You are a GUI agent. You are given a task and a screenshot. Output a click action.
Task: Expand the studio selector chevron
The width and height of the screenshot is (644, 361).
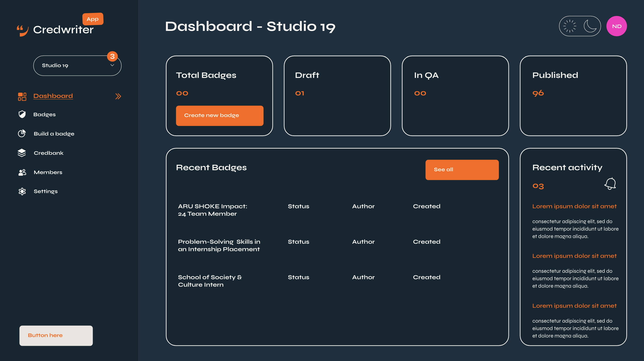112,66
